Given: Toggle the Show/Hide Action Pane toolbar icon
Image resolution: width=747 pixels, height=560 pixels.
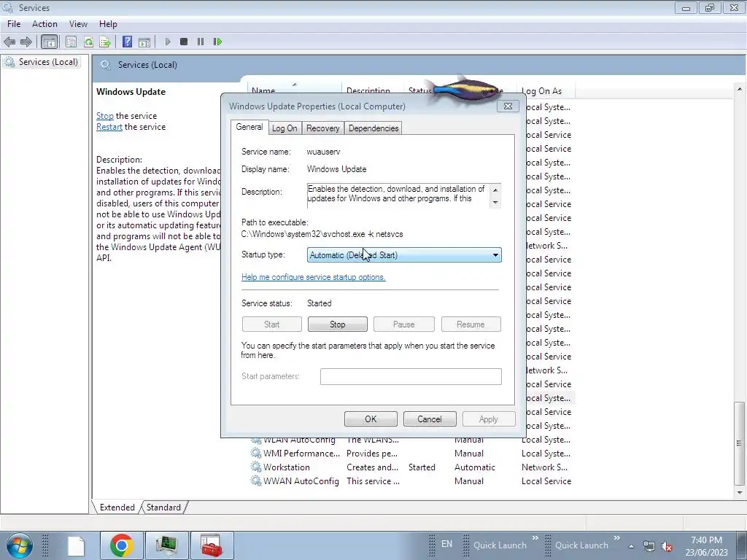Looking at the screenshot, I should coord(144,42).
